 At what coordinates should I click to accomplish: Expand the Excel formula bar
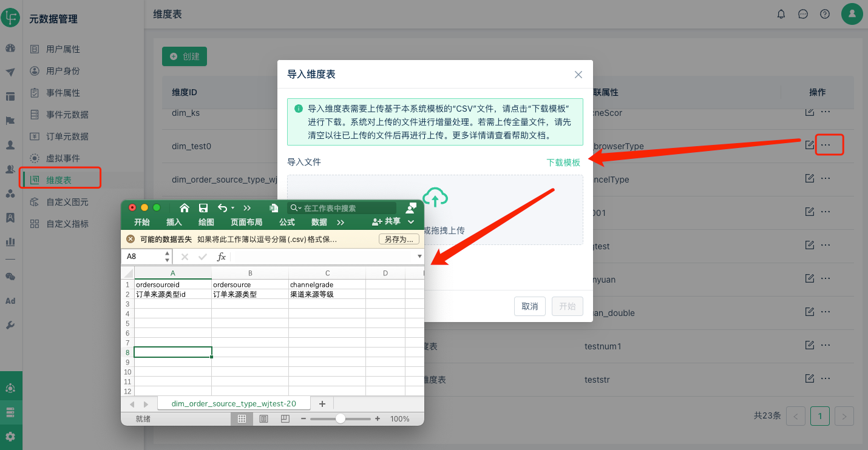pos(419,257)
